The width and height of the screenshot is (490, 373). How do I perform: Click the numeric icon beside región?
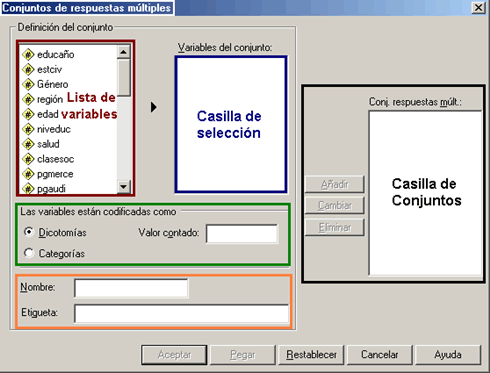[28, 99]
